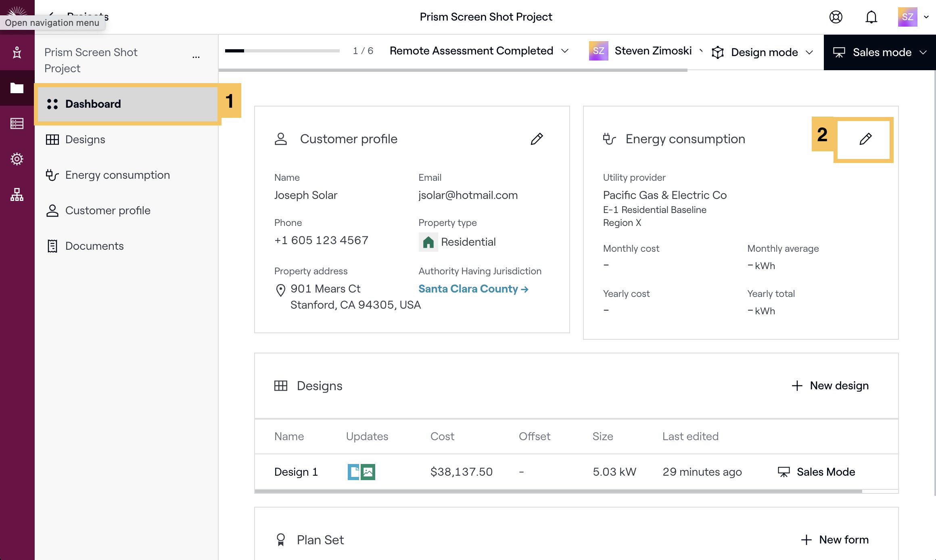
Task: Click the image update icon for Design 1
Action: point(368,472)
